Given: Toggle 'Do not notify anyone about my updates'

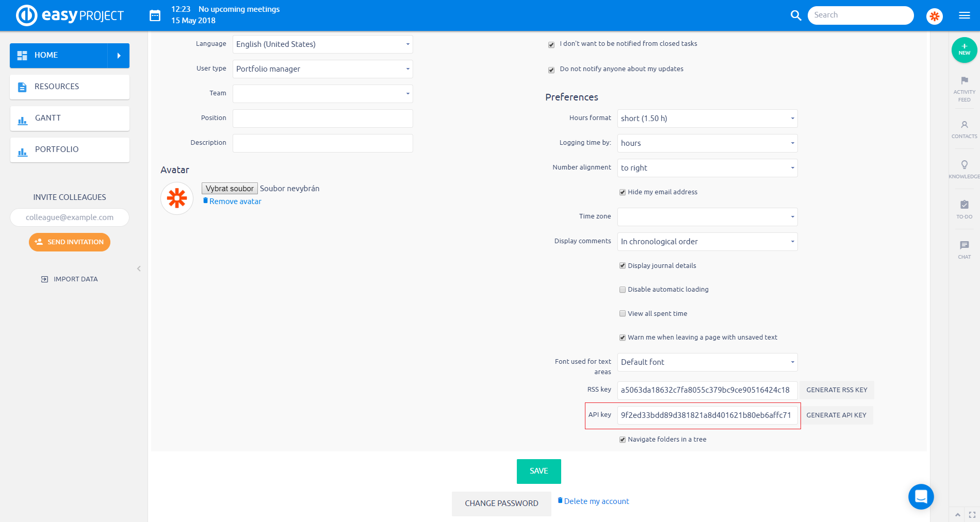Looking at the screenshot, I should (551, 70).
